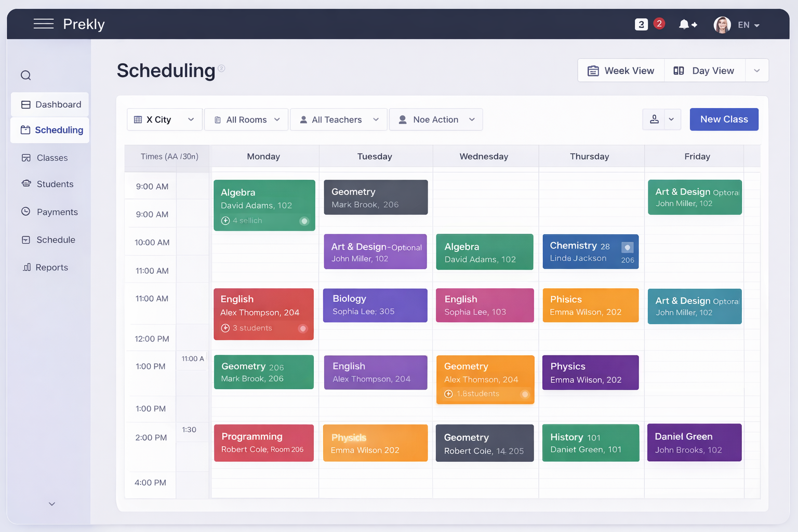798x532 pixels.
Task: Click the collapse chevron at sidebar bottom
Action: pos(51,503)
